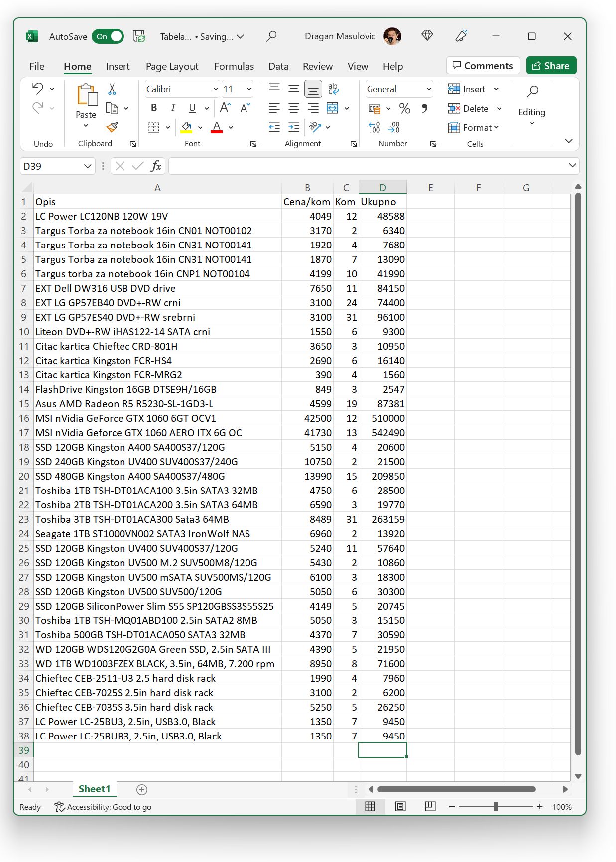Viewport: 616px width, 862px height.
Task: Click the Save sync icon in title bar
Action: pyautogui.click(x=139, y=36)
